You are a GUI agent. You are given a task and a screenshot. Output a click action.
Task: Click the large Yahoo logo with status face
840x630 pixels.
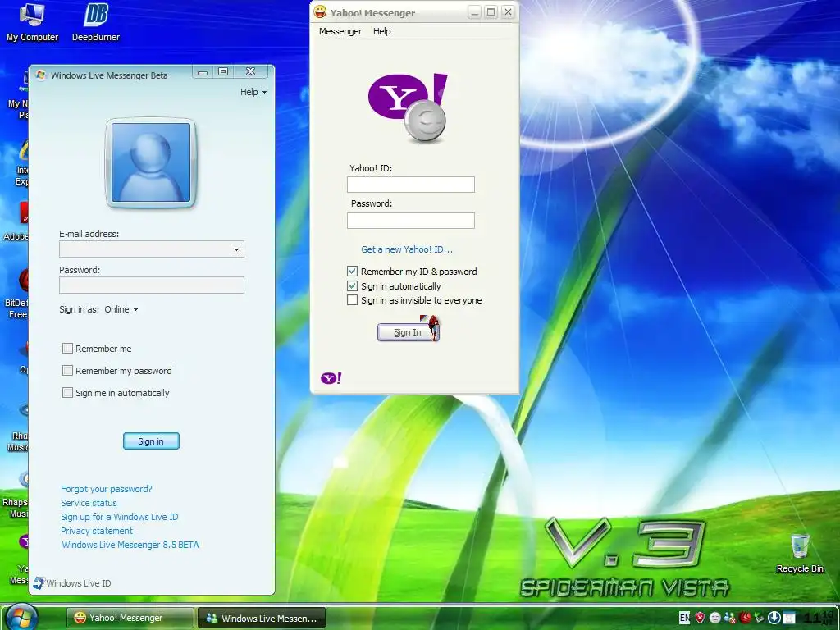click(x=408, y=109)
